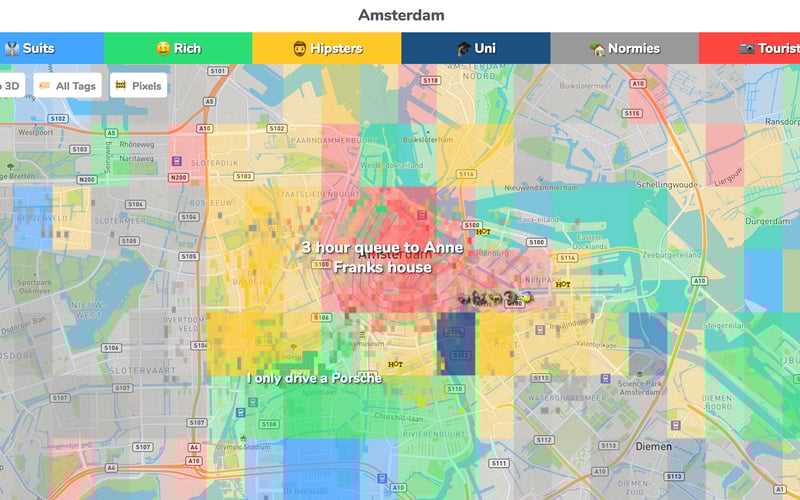800x500 pixels.
Task: Click the station icon in central Amsterdam
Action: 422,215
